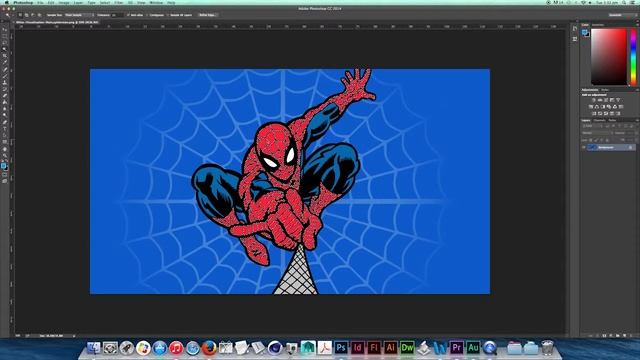The image size is (640, 360).
Task: Open the Filter menu
Action: (119, 2)
